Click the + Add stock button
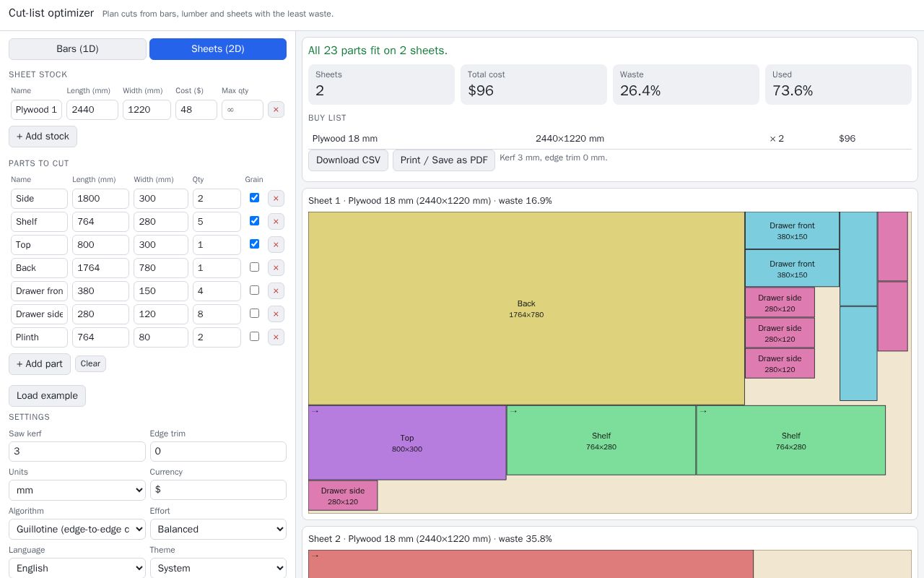 coord(43,137)
